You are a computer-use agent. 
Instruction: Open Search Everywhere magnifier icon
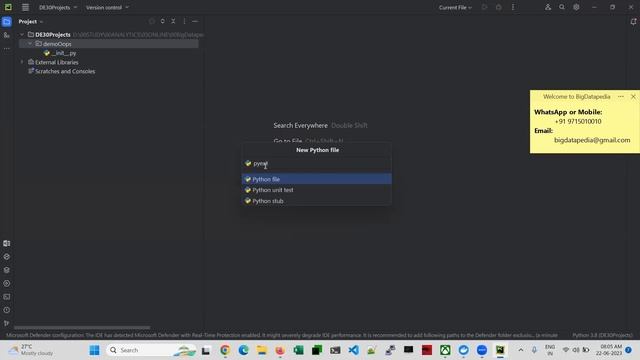pyautogui.click(x=562, y=7)
